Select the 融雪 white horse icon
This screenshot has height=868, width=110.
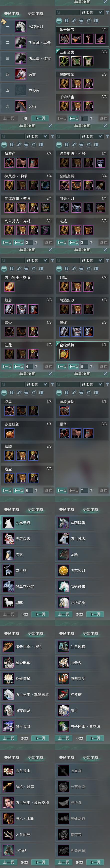tap(20, 74)
